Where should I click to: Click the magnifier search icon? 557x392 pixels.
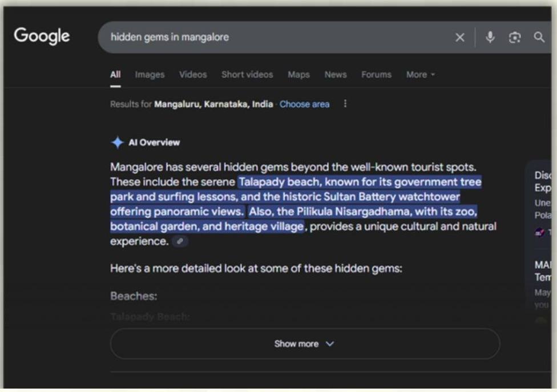click(539, 37)
